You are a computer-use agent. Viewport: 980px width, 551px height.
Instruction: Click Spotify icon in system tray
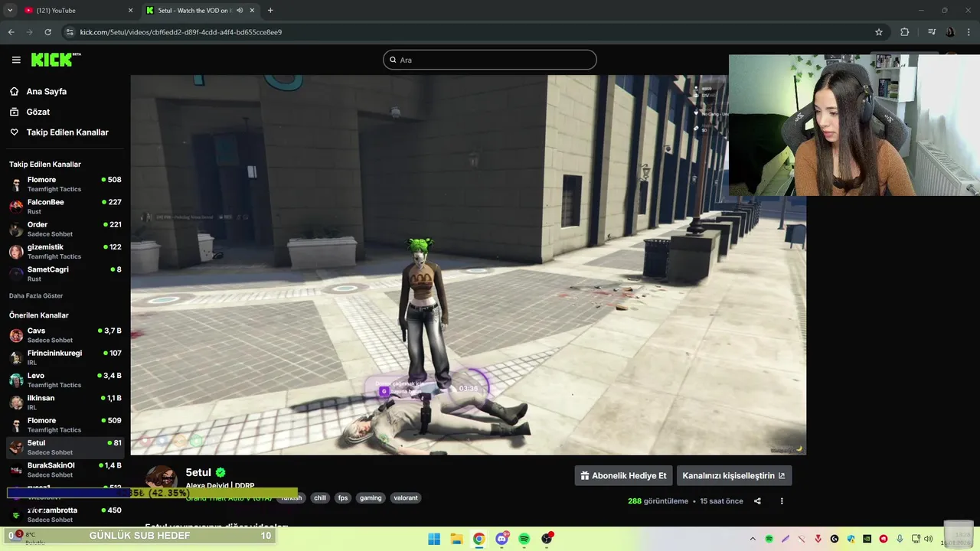(x=769, y=539)
